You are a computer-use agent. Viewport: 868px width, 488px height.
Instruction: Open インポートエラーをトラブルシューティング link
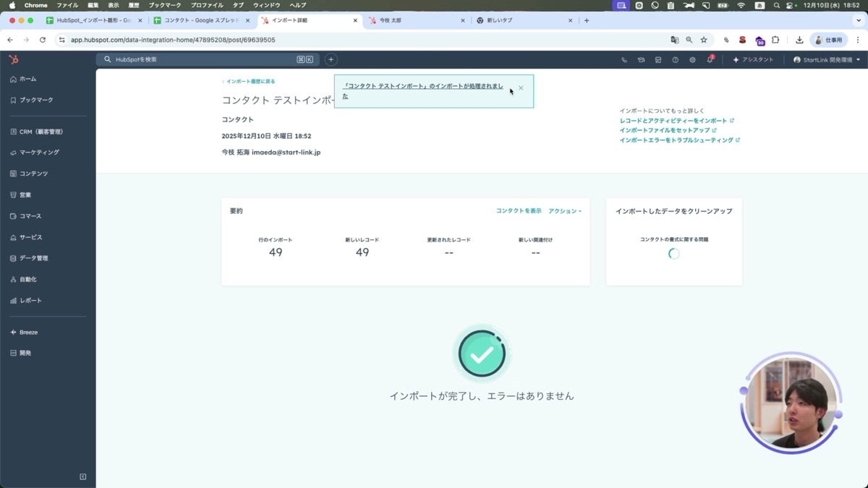point(678,140)
